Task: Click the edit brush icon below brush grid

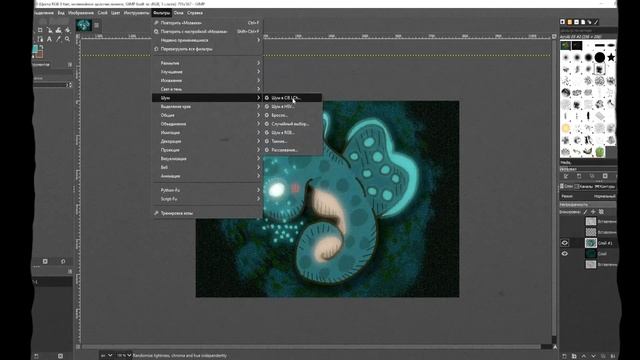Action: (566, 176)
